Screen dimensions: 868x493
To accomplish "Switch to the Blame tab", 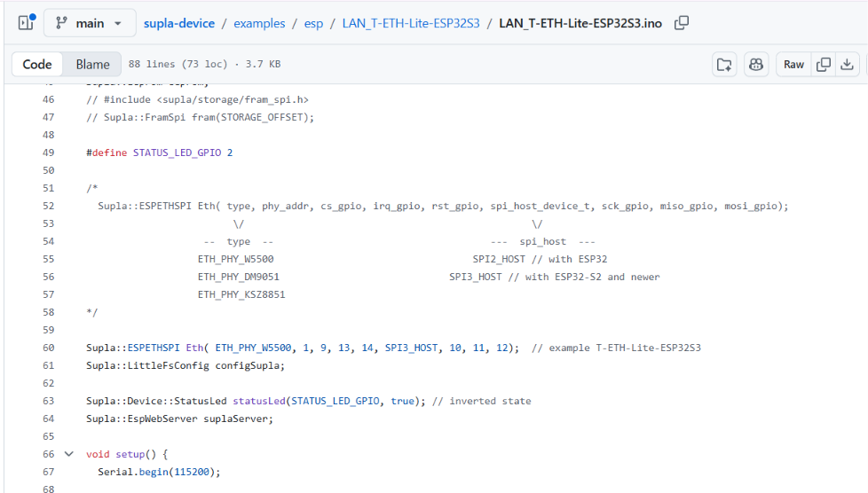I will pos(92,64).
